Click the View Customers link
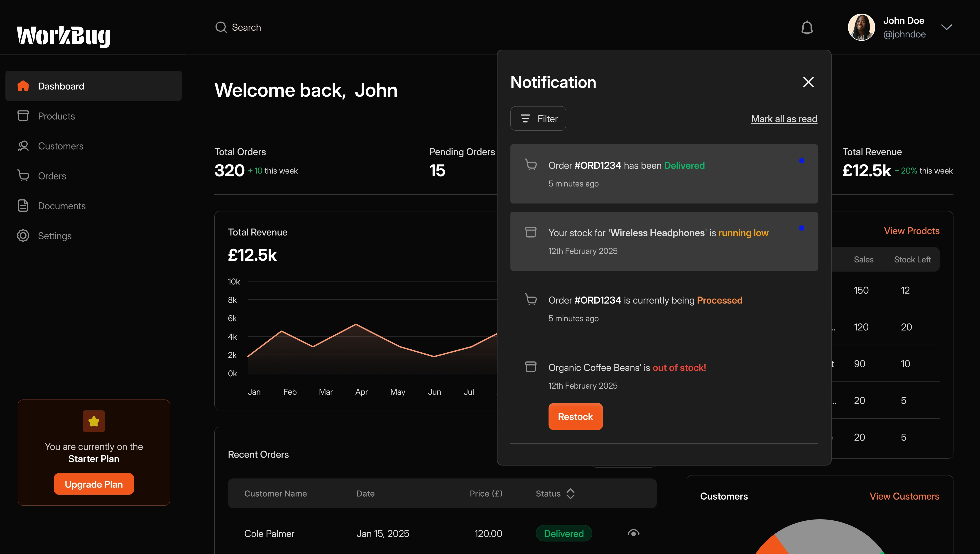 [x=904, y=496]
